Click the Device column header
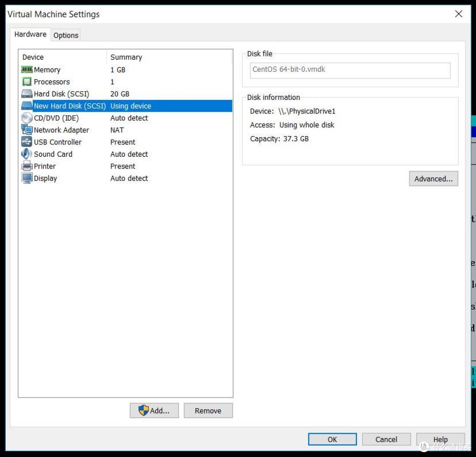The width and height of the screenshot is (476, 457). click(33, 57)
